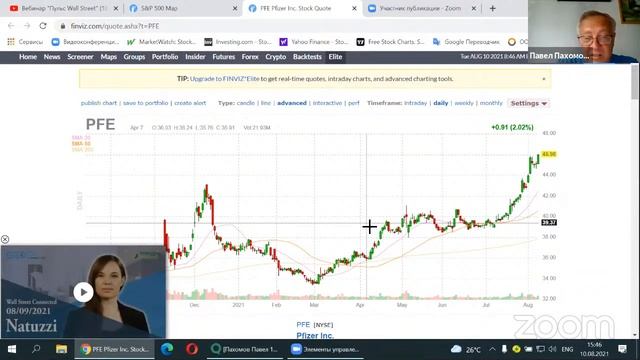Open Opera browser from taskbar
The image size is (640, 360).
192,349
